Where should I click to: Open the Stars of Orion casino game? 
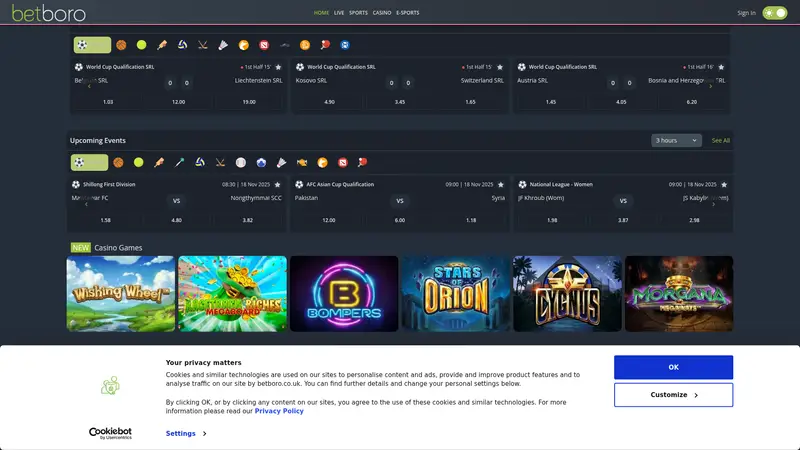456,294
